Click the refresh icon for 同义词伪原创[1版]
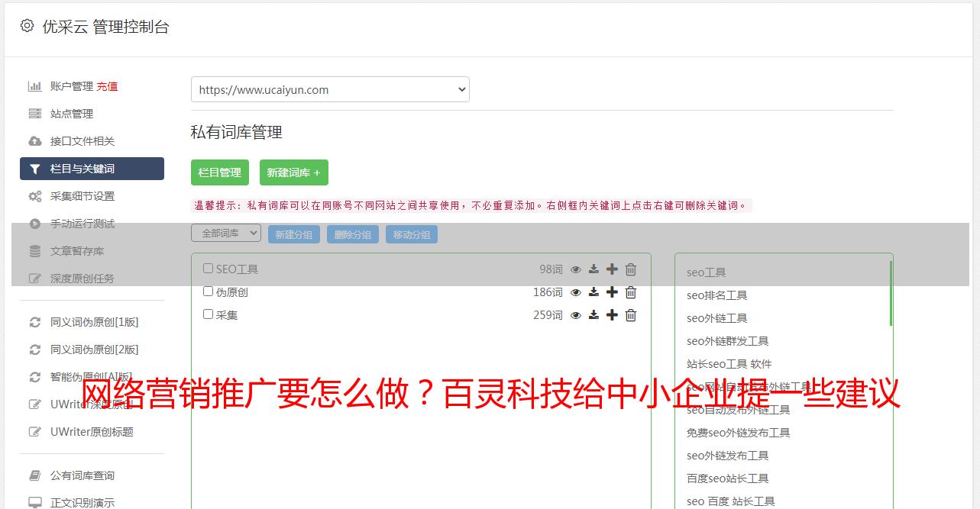Screen dimensions: 980x509 (35, 322)
